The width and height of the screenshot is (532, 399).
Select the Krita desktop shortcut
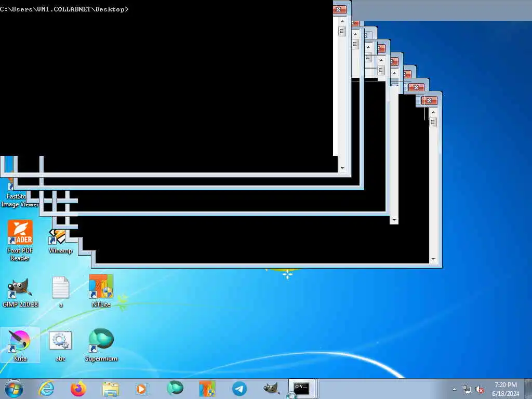click(20, 345)
